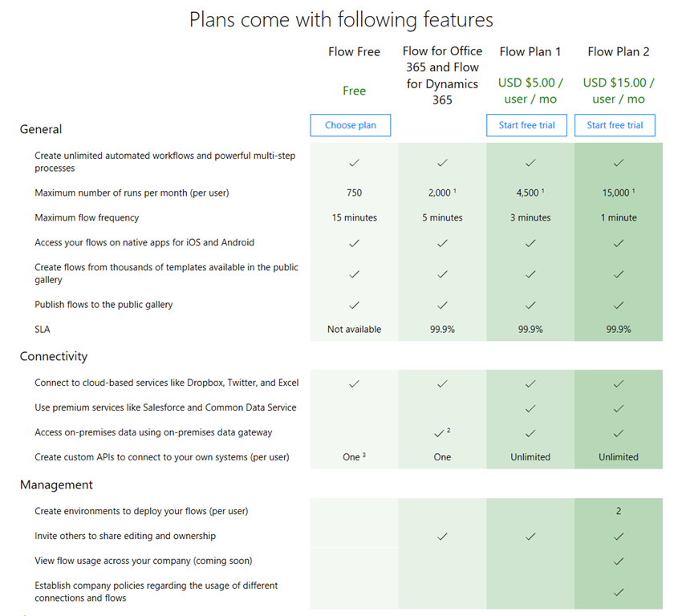Viewport: 682px width, 616px height.
Task: Click Office 365 checkmark for invite others row
Action: (x=442, y=537)
